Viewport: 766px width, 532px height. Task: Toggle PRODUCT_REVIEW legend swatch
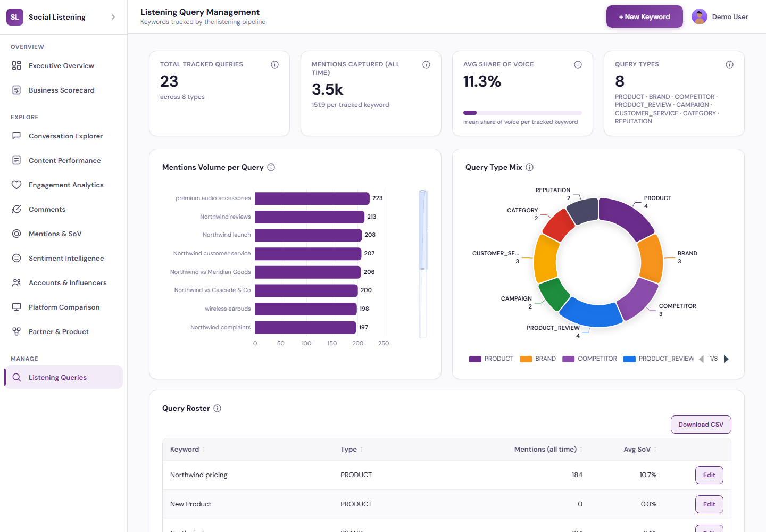click(x=629, y=359)
